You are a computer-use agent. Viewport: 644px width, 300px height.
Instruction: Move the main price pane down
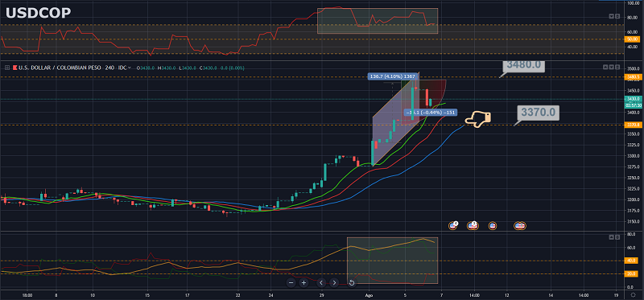click(x=612, y=67)
